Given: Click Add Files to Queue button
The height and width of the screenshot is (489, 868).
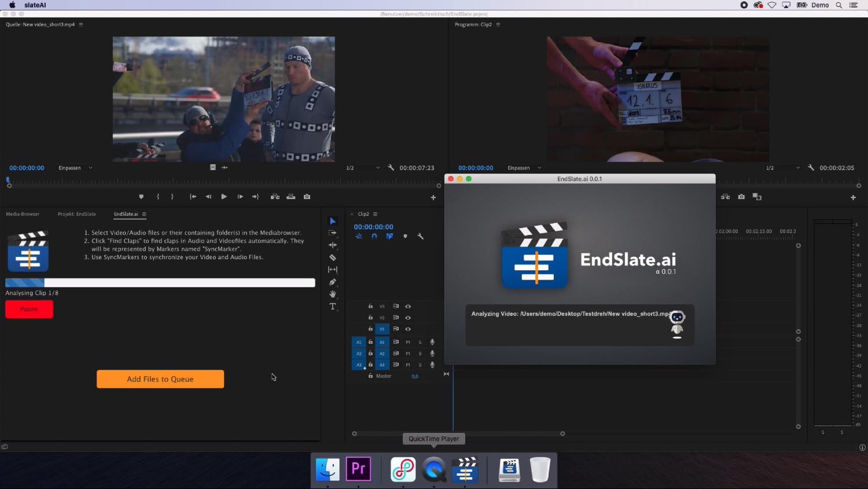Looking at the screenshot, I should click(x=160, y=379).
